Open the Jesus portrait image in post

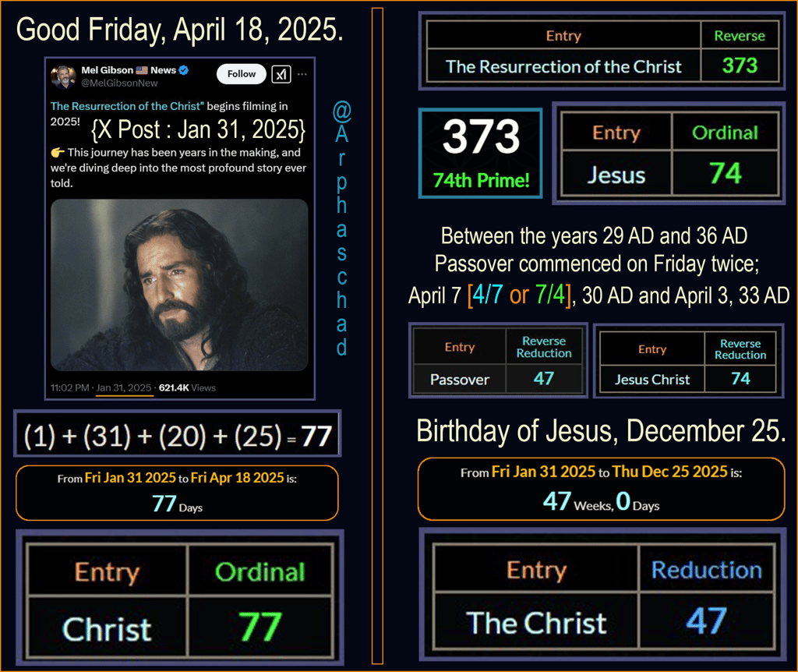pyautogui.click(x=179, y=285)
